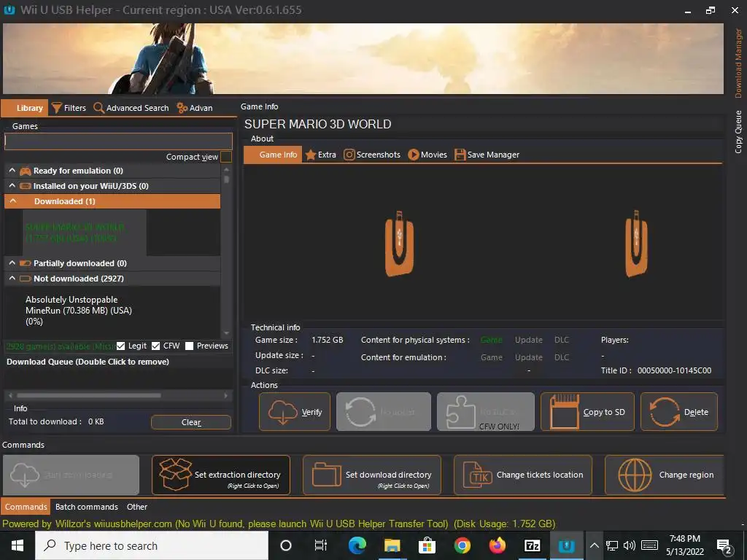747x560 pixels.
Task: Show hidden system tray icons chevron
Action: pos(594,545)
